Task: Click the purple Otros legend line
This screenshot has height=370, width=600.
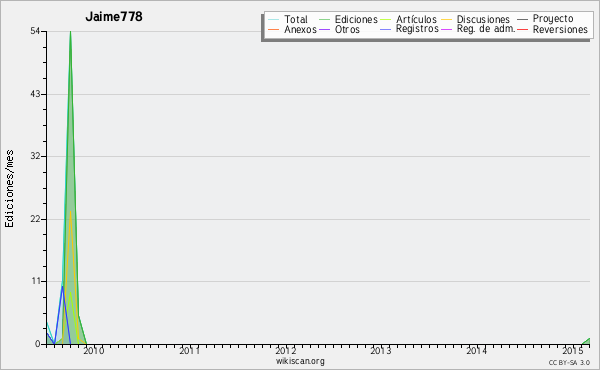Action: 324,29
